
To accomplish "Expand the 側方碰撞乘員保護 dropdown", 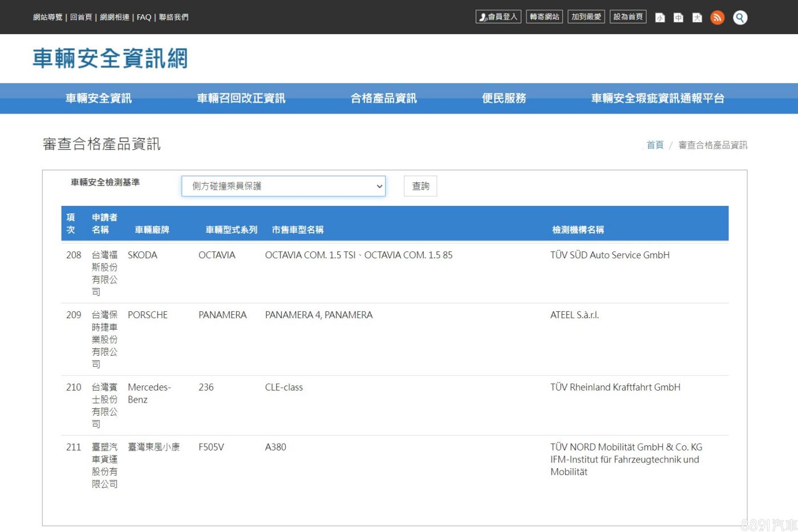I will point(283,186).
